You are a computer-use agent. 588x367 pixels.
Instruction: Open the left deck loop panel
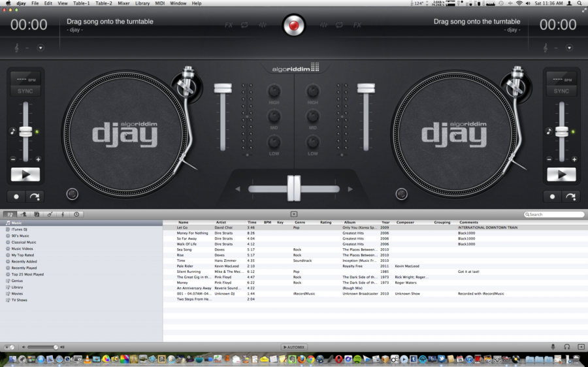pyautogui.click(x=244, y=25)
